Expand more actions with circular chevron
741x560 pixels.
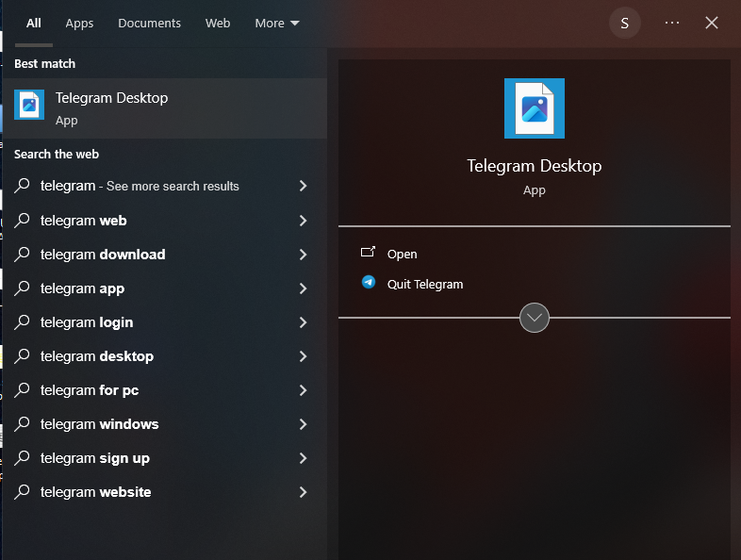pos(534,318)
